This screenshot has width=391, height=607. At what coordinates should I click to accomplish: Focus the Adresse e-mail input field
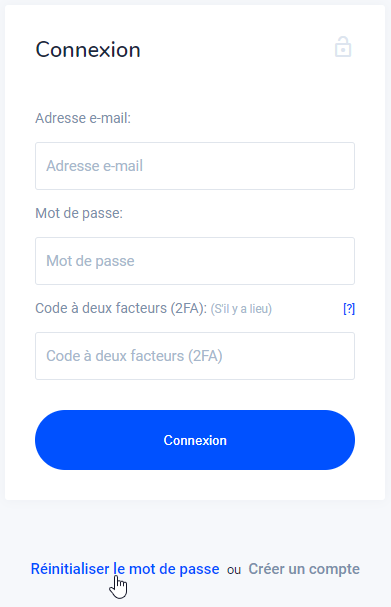(x=195, y=166)
